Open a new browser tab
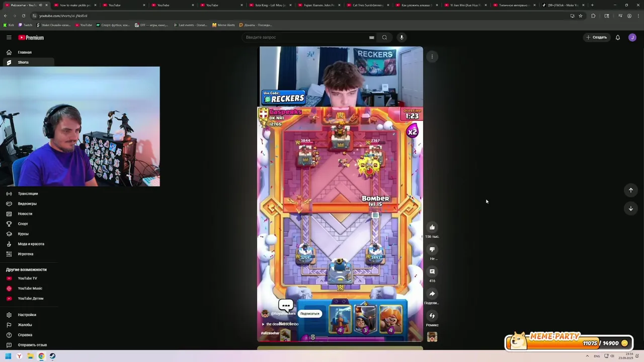This screenshot has height=362, width=644. point(592,5)
